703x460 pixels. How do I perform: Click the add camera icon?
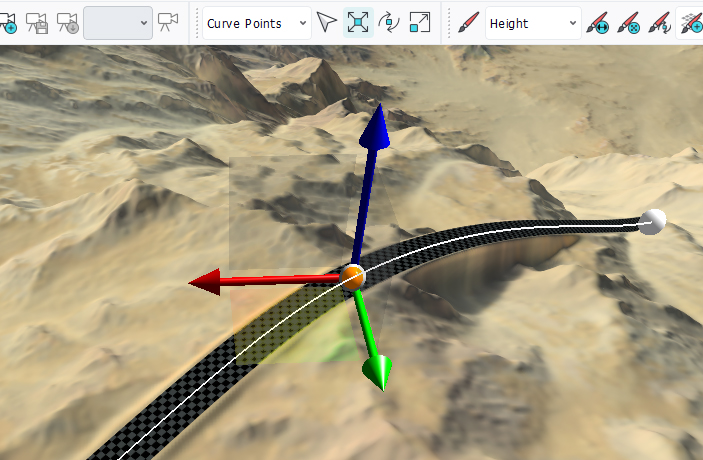[6, 23]
